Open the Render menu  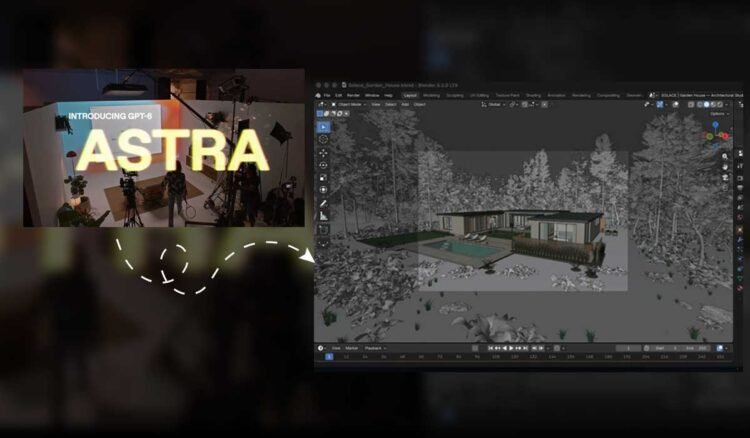coord(353,96)
